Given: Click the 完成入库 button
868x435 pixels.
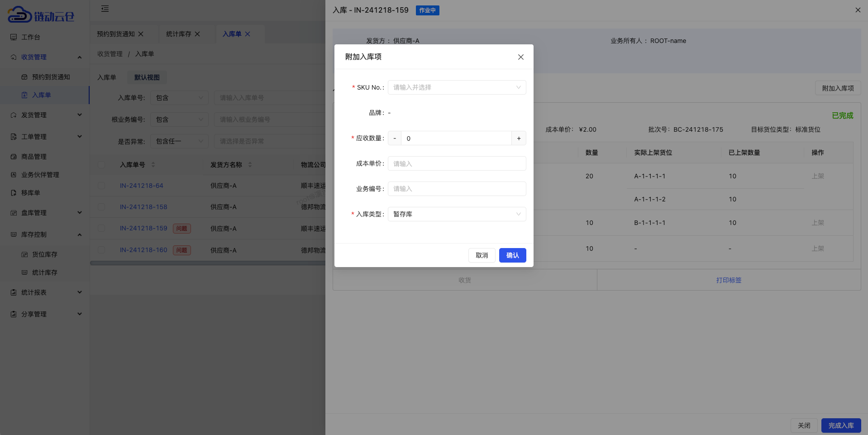Looking at the screenshot, I should click(841, 425).
